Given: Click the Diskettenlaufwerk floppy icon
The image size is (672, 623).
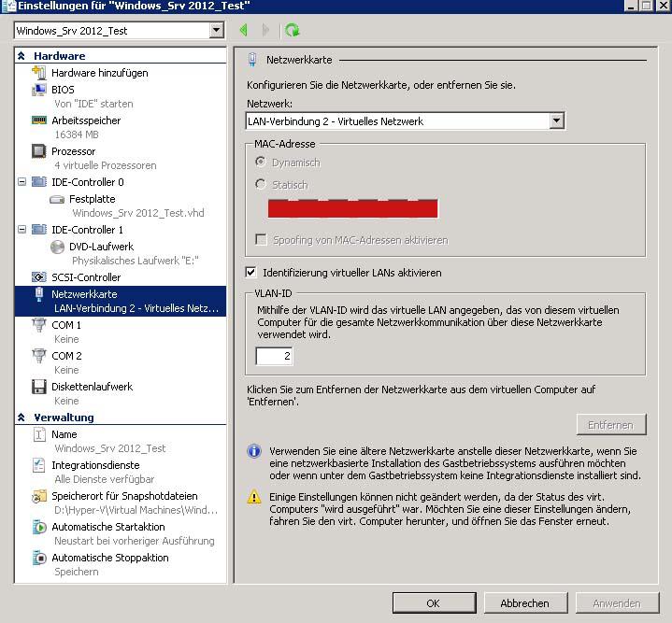Looking at the screenshot, I should point(39,387).
